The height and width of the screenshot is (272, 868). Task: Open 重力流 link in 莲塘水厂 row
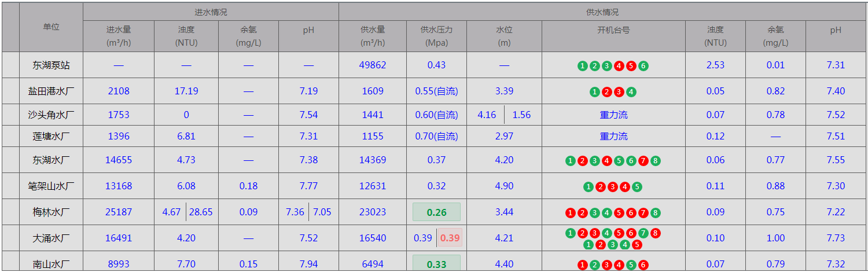point(613,137)
